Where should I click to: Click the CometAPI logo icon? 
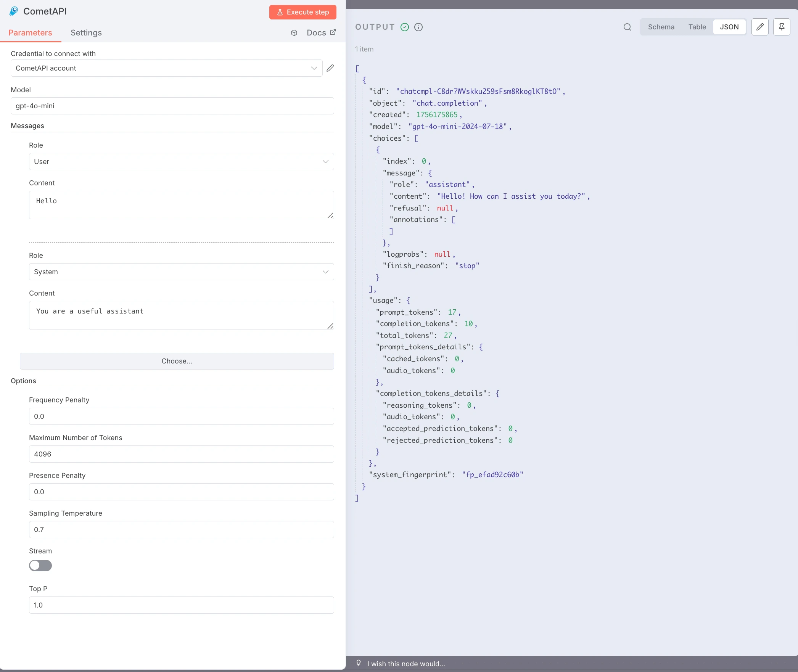pos(14,11)
